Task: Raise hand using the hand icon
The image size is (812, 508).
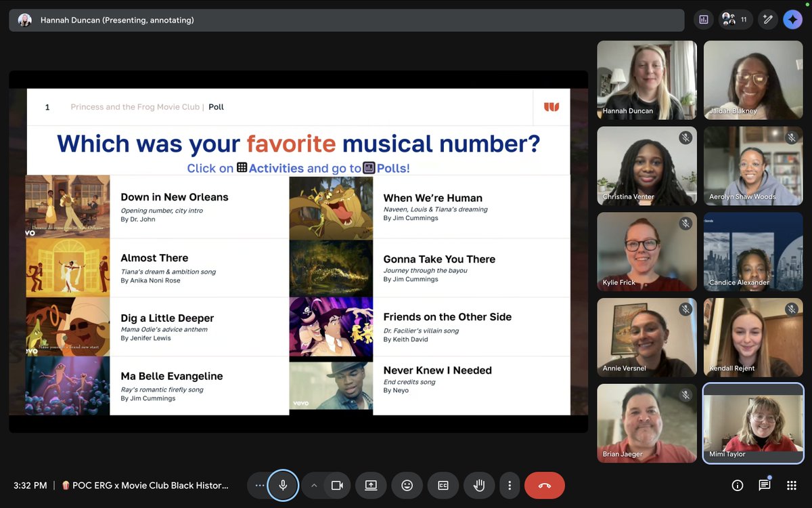Action: (x=479, y=485)
